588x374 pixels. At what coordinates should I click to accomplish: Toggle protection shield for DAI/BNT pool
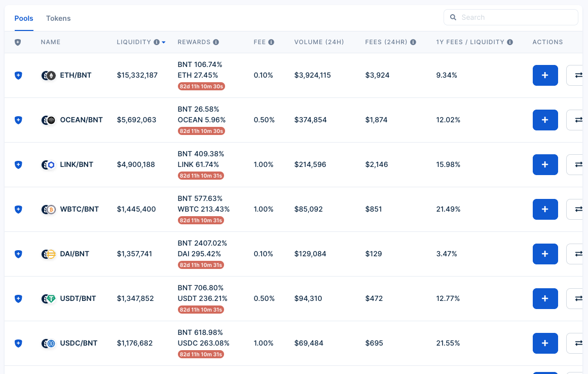coord(18,254)
